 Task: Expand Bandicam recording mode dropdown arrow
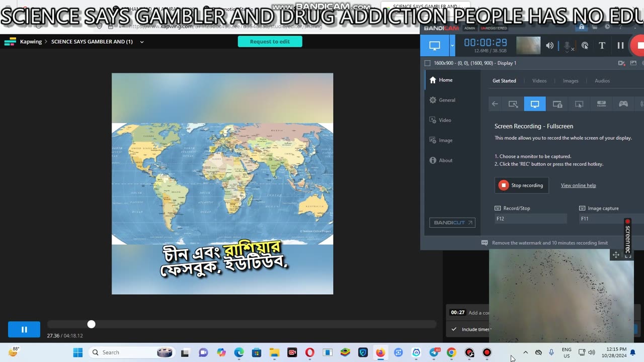452,45
